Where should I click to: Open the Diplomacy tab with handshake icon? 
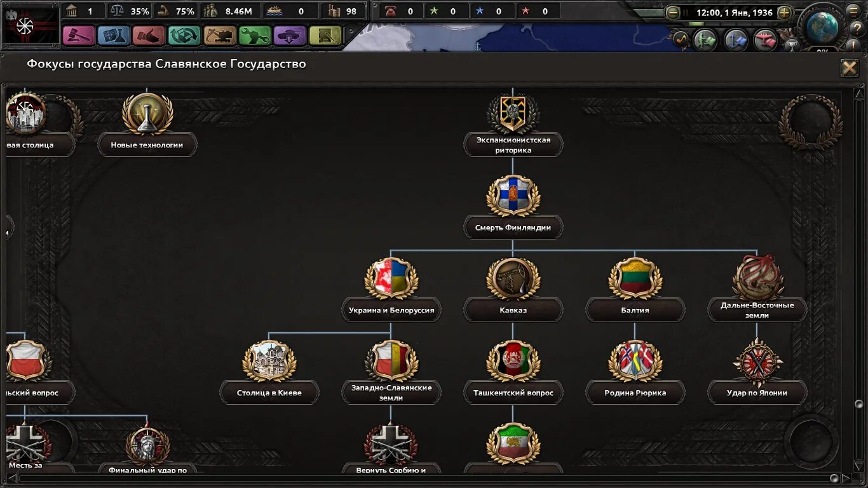click(149, 36)
